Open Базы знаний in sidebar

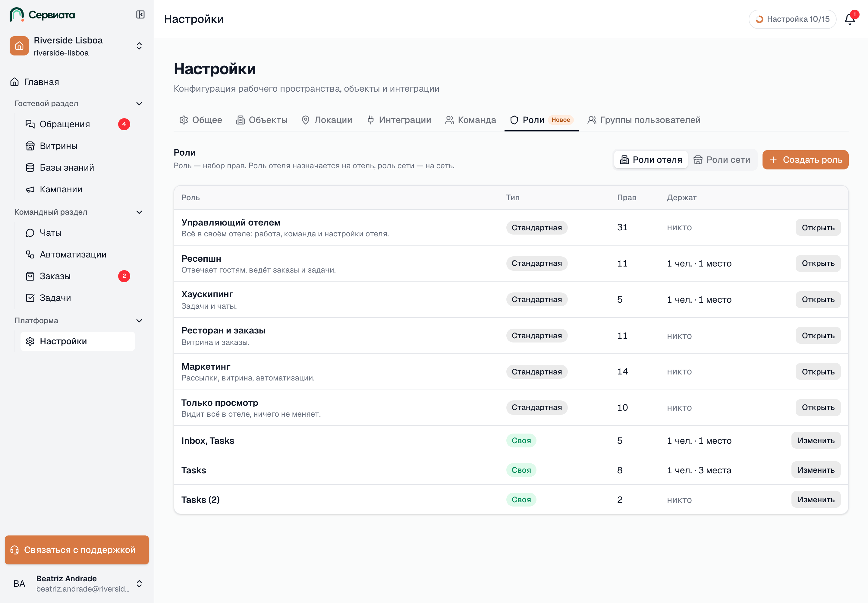[77, 167]
